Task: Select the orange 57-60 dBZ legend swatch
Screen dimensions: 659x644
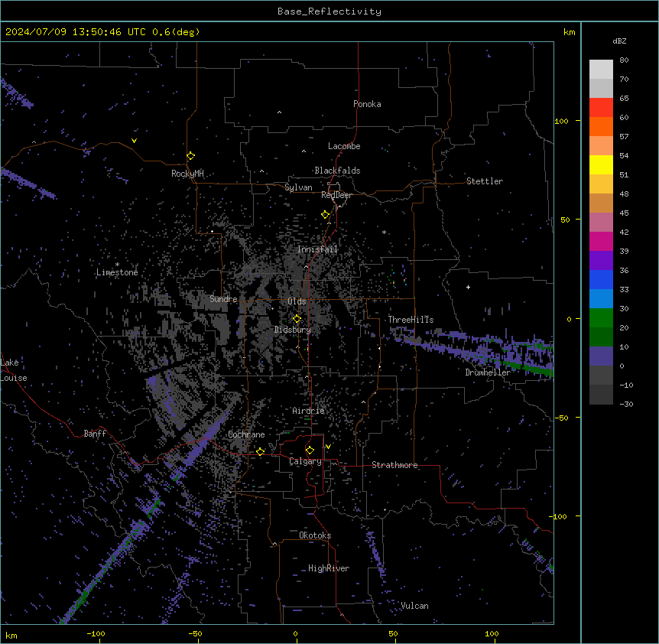Action: pyautogui.click(x=601, y=126)
